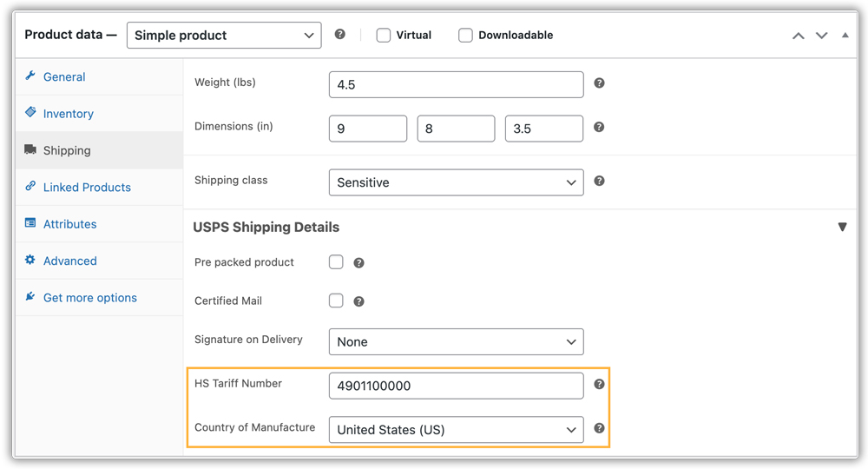The width and height of the screenshot is (868, 469).
Task: Click the Inventory tab tag icon
Action: pos(30,112)
